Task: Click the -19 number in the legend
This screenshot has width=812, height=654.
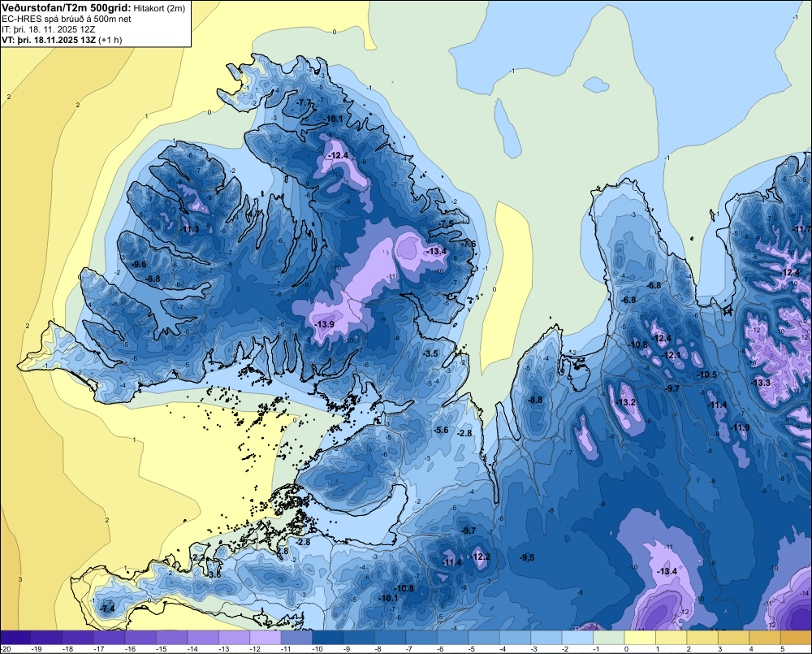Action: coord(37,649)
